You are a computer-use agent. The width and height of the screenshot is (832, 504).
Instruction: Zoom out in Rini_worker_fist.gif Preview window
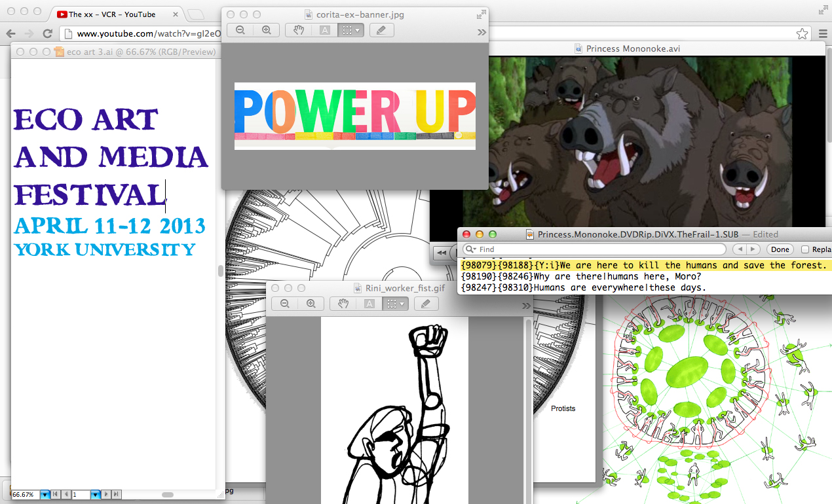(285, 304)
